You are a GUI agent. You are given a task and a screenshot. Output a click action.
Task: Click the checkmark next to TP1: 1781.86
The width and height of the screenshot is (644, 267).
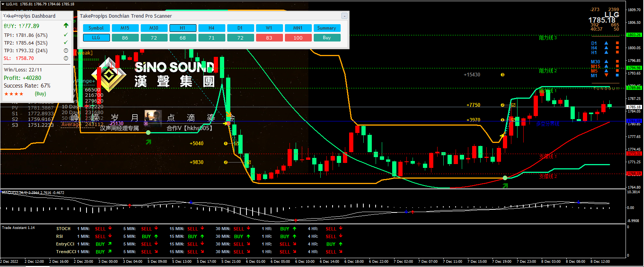tap(66, 35)
